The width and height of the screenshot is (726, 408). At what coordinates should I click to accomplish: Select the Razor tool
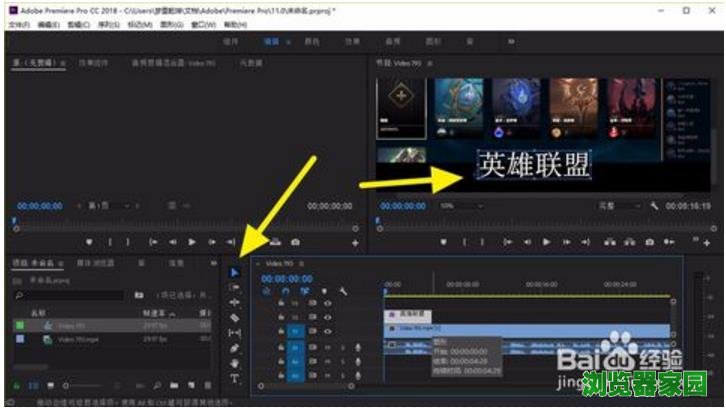[235, 317]
